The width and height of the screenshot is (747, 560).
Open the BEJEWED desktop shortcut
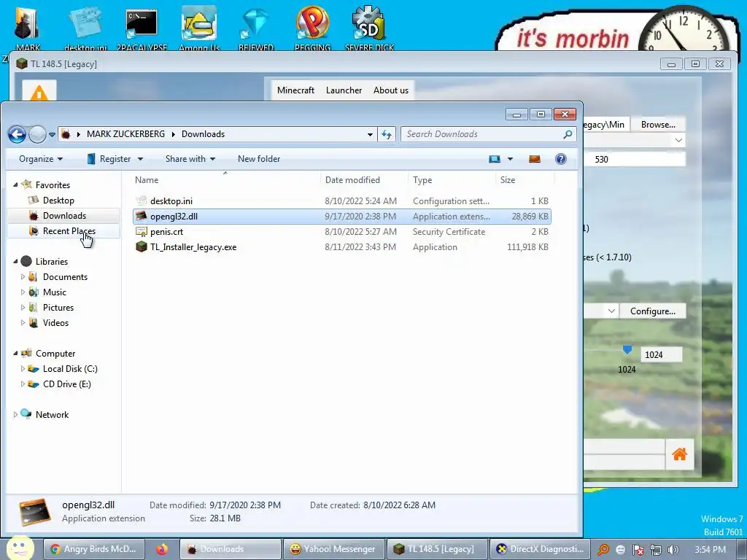(256, 27)
